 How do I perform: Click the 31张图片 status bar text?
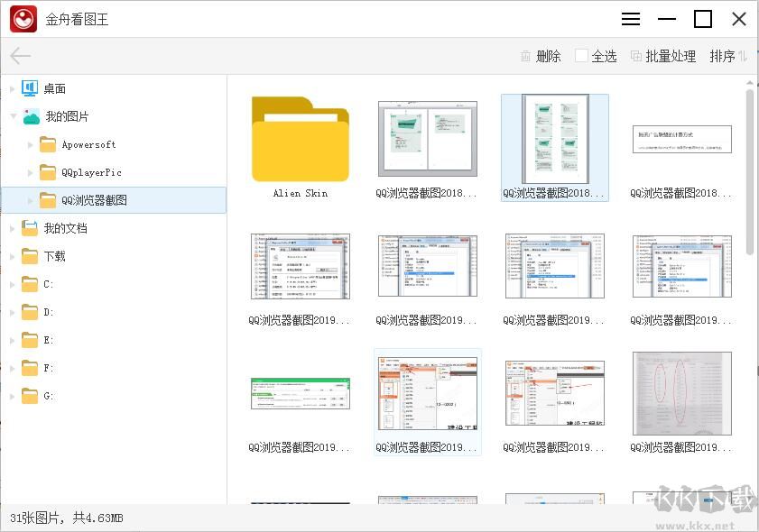tap(66, 518)
